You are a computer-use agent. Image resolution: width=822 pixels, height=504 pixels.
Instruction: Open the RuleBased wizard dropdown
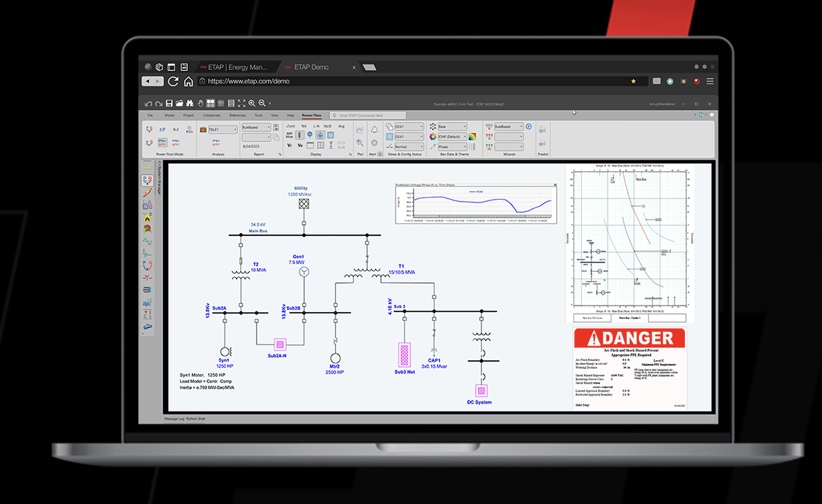pos(508,126)
